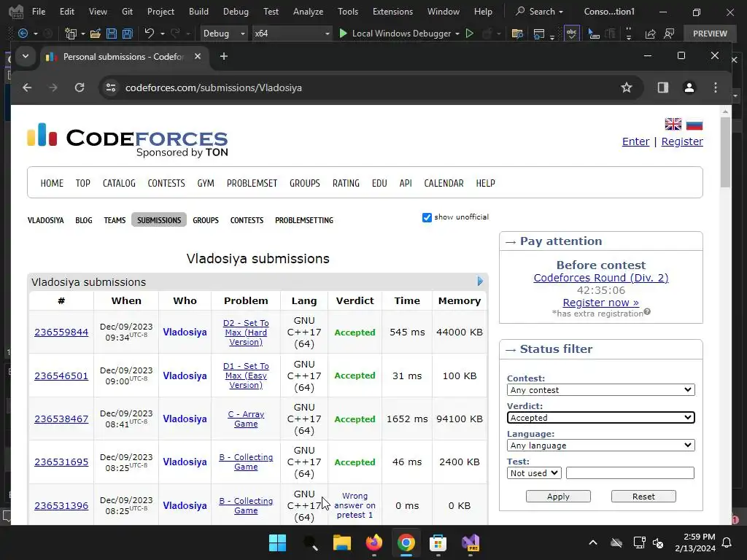Toggle the show unofficial checkbox
The width and height of the screenshot is (747, 560).
[x=427, y=217]
